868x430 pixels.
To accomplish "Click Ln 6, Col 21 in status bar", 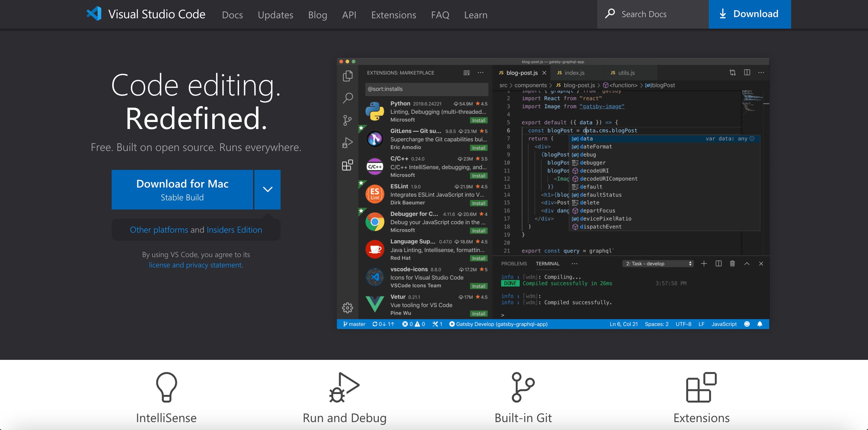I will pos(624,324).
